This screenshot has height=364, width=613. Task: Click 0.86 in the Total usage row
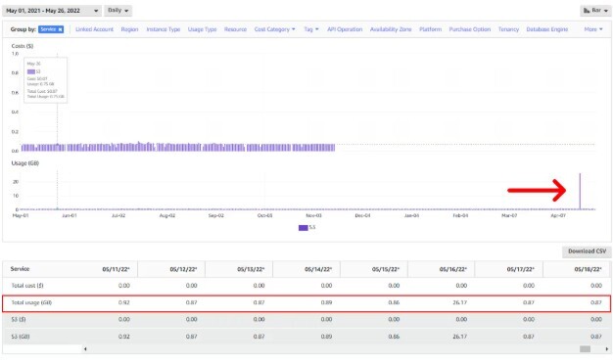(x=394, y=302)
